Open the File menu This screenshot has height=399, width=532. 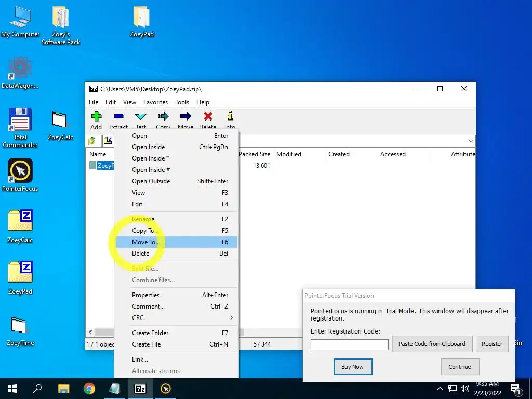pos(94,102)
